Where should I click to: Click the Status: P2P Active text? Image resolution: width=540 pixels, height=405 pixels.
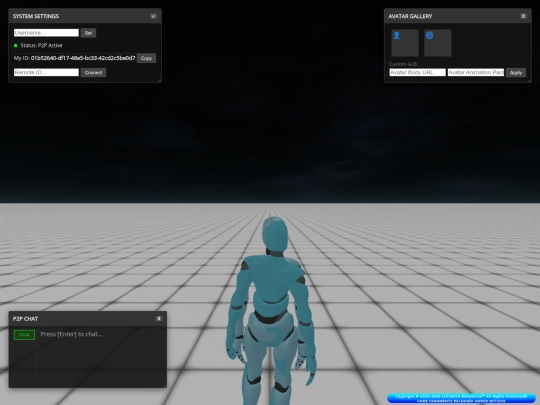tap(41, 45)
